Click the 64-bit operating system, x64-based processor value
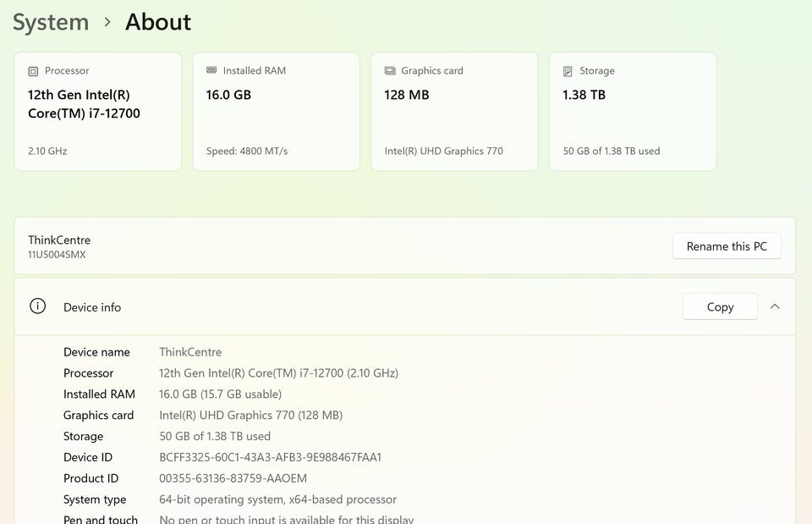Viewport: 812px width, 524px height. 278,499
